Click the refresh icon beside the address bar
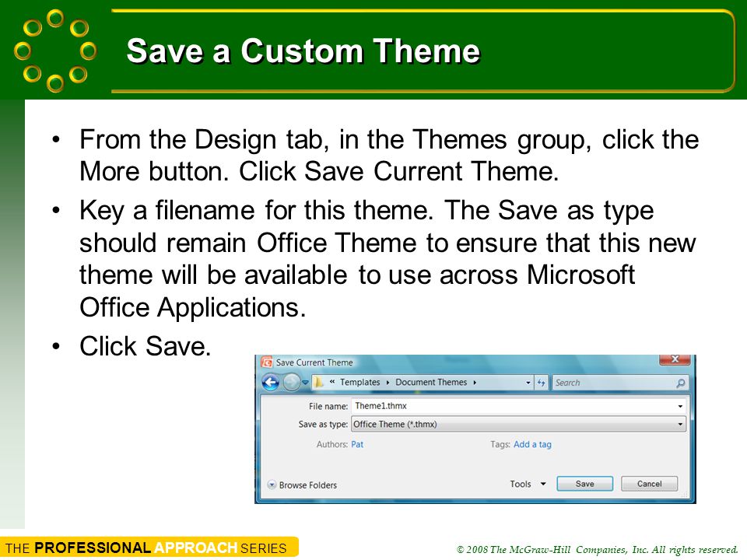Screen dimensions: 747x560 coord(542,383)
